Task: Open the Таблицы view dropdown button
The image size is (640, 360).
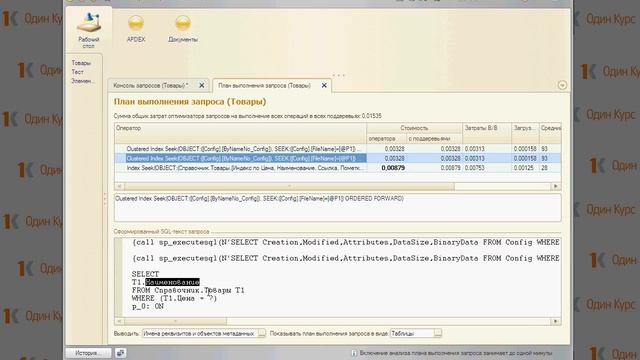Action: click(438, 333)
